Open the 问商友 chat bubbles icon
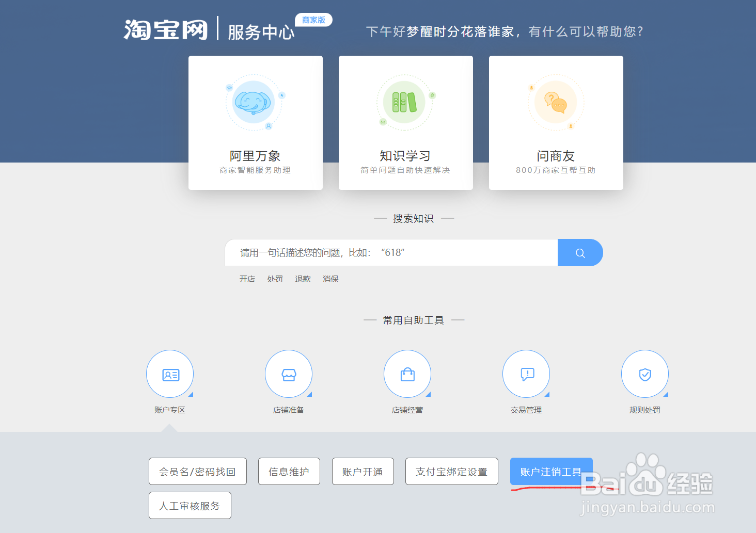This screenshot has width=756, height=533. coord(556,102)
